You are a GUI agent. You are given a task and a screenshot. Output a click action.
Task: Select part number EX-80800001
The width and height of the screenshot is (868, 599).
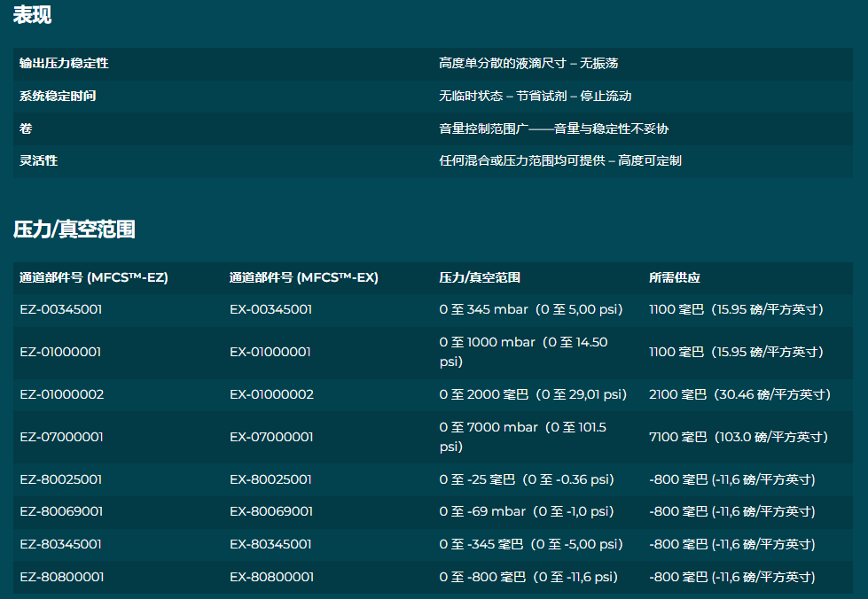coord(271,577)
